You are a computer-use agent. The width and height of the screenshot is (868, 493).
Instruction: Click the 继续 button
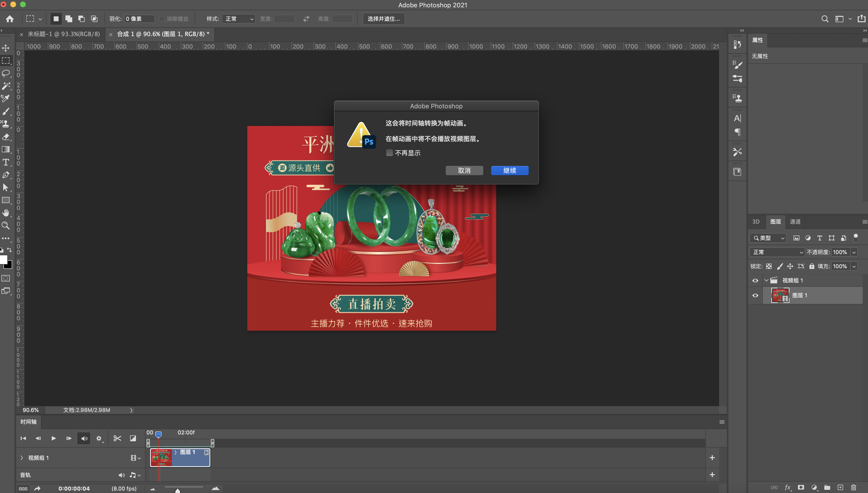(509, 170)
